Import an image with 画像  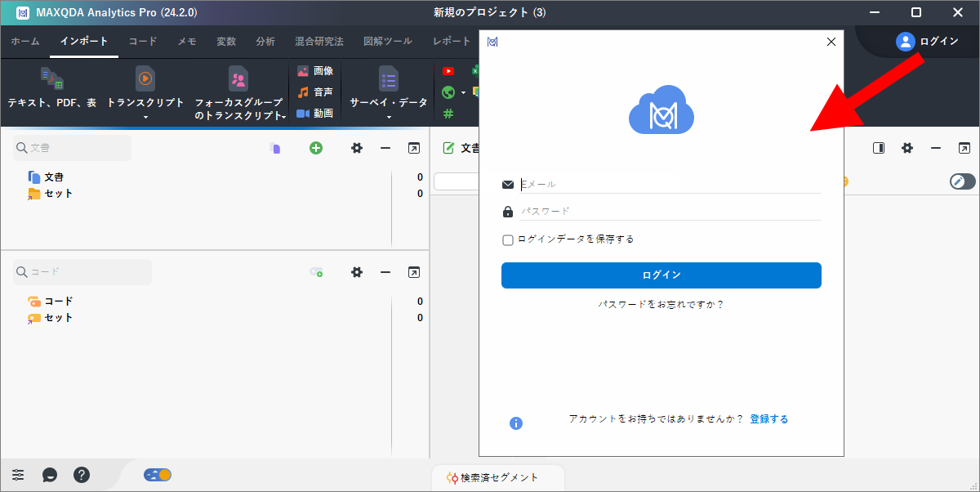tap(315, 71)
